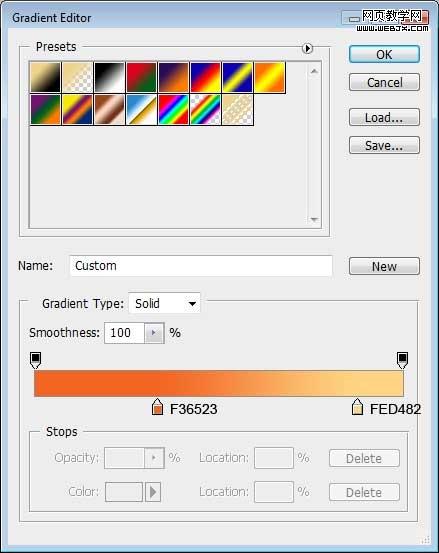Select the orange-yellow-orange gradient preset

pos(269,77)
